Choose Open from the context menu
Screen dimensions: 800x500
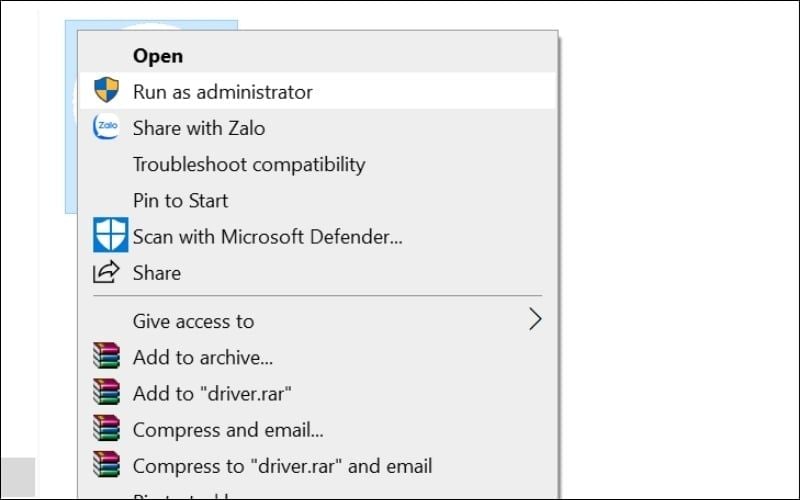tap(158, 56)
